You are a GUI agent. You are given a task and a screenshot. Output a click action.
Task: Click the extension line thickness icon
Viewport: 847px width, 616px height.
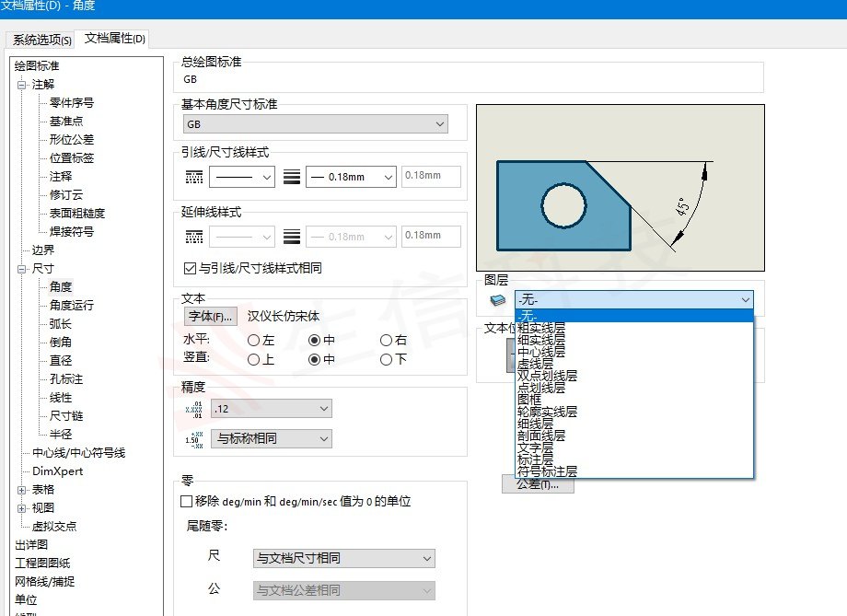[292, 236]
